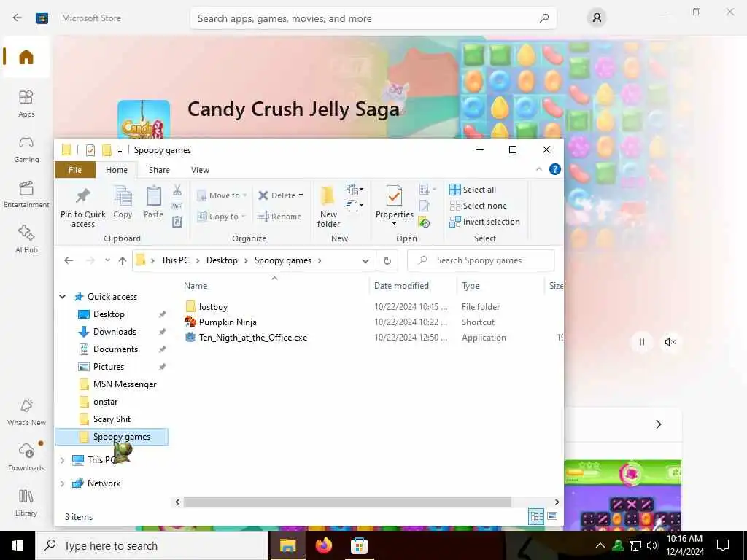The width and height of the screenshot is (747, 560).
Task: Open Library in Microsoft Store
Action: (26, 503)
